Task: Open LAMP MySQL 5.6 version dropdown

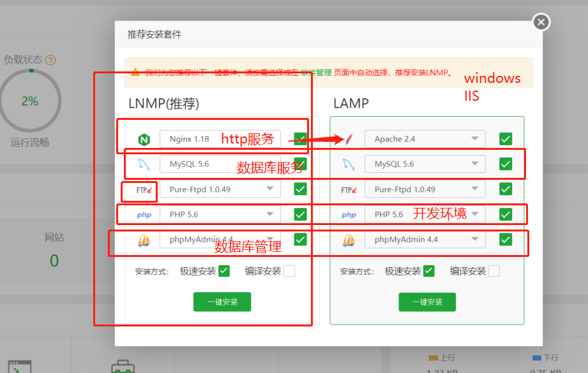Action: tap(425, 164)
